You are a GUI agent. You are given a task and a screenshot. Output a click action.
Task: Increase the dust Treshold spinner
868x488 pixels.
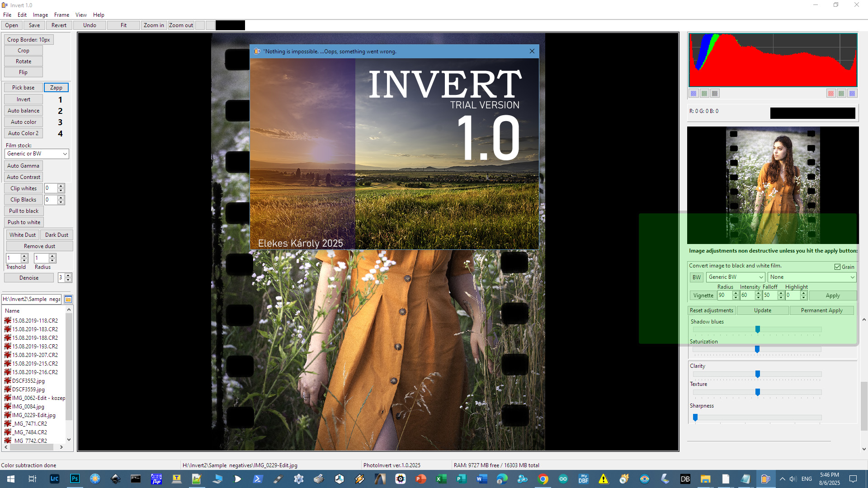pyautogui.click(x=24, y=256)
